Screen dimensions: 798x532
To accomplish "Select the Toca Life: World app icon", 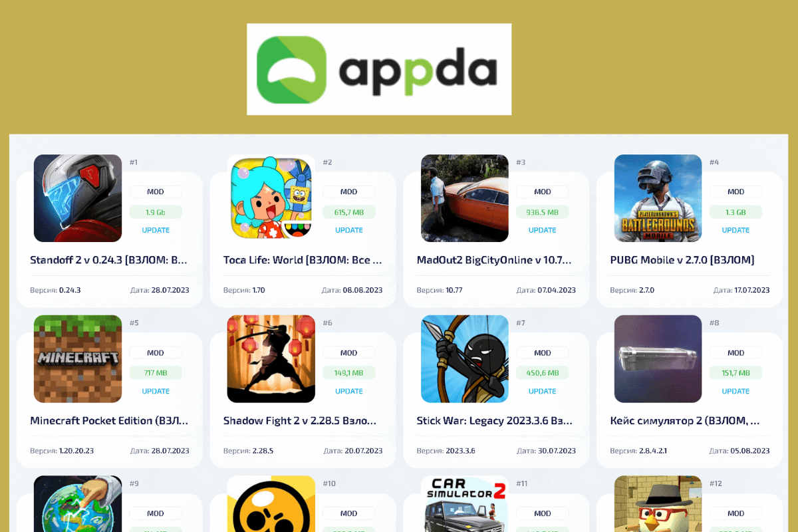I will pos(271,198).
